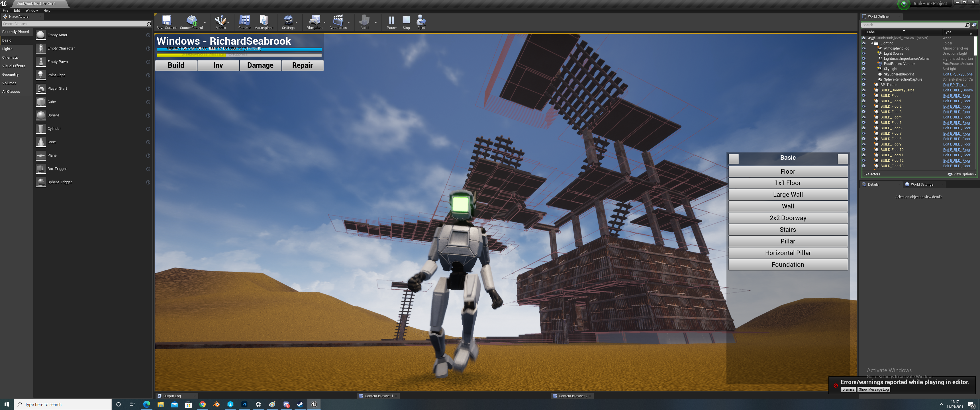This screenshot has width=980, height=410.
Task: Toggle visibility of the Lighting folder
Action: (x=863, y=43)
